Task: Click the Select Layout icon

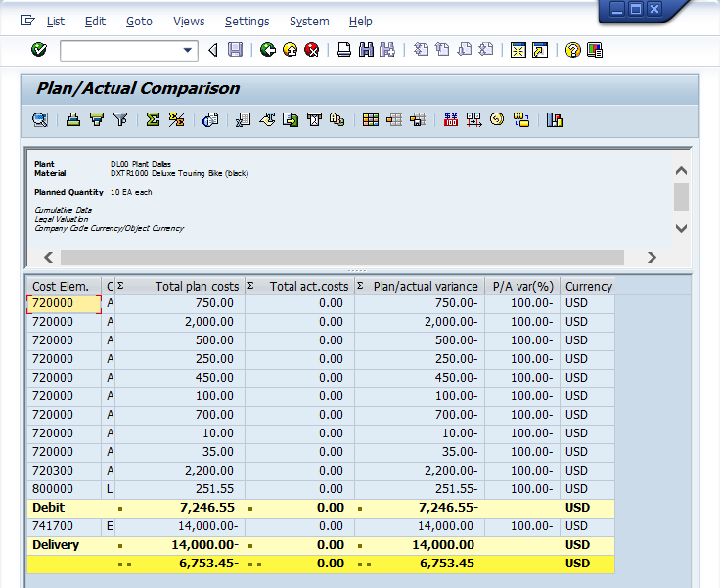Action: pos(394,120)
